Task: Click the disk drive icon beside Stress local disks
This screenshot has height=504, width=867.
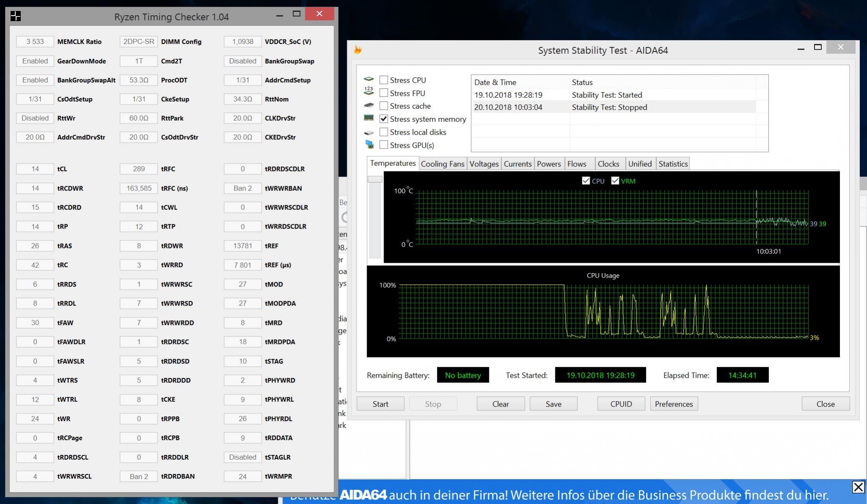Action: click(369, 132)
